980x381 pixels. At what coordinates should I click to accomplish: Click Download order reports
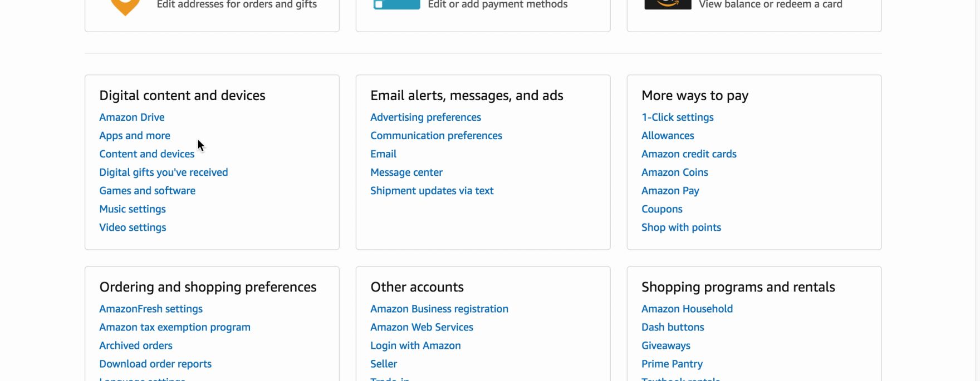155,364
